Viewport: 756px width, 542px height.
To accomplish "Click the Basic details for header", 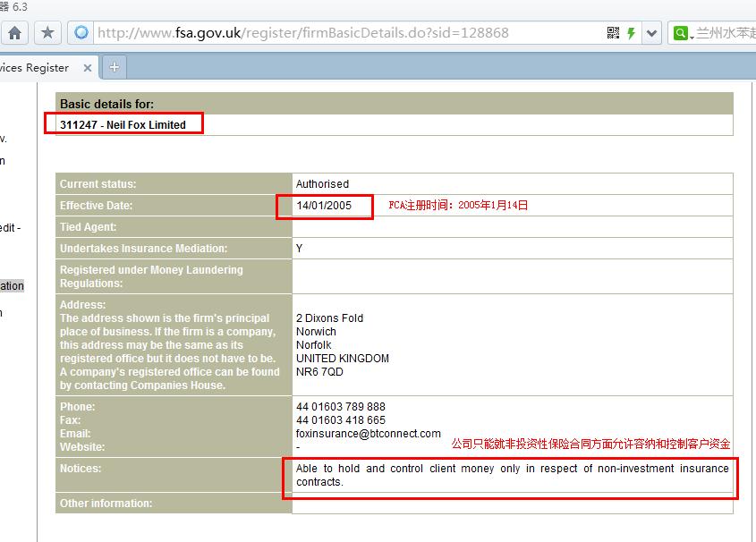I will click(106, 104).
